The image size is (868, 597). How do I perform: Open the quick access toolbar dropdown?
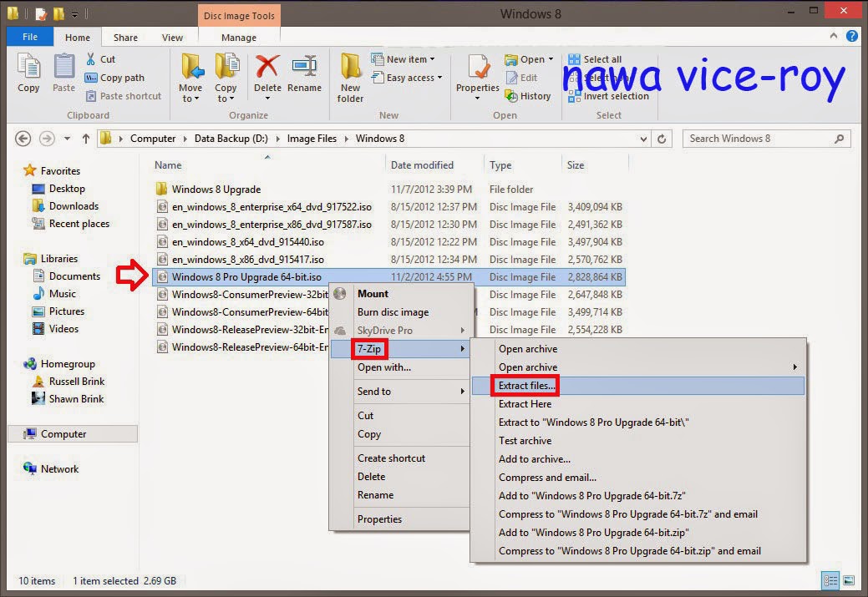pyautogui.click(x=74, y=14)
